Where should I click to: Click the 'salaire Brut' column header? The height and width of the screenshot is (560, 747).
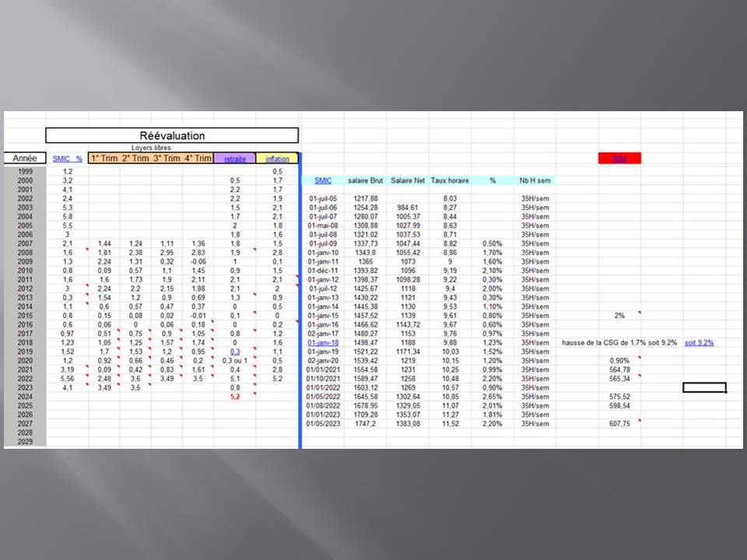pyautogui.click(x=366, y=180)
